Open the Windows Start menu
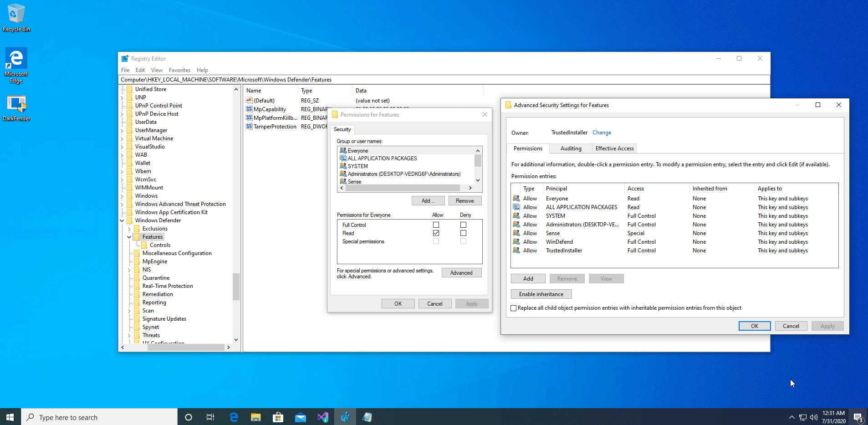 pos(10,417)
